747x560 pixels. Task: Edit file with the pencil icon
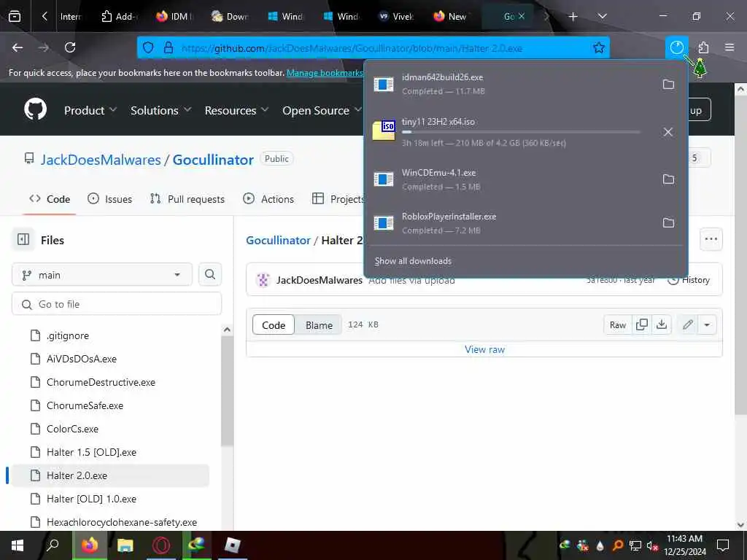[x=687, y=324]
